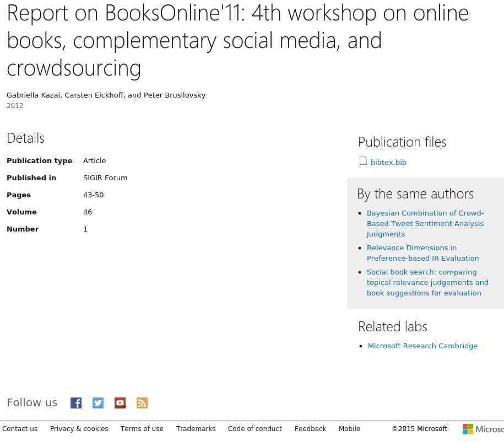Click the volume value 46
This screenshot has height=441, width=504.
click(88, 212)
